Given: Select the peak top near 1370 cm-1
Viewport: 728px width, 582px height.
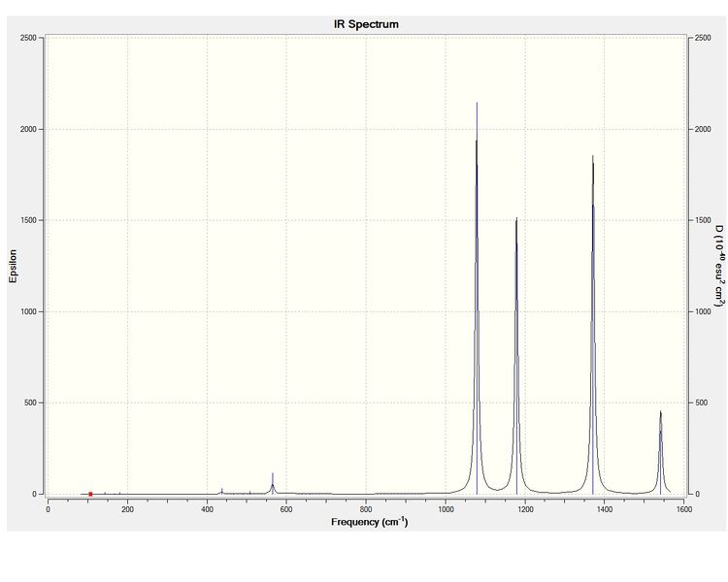Looking at the screenshot, I should pos(593,156).
